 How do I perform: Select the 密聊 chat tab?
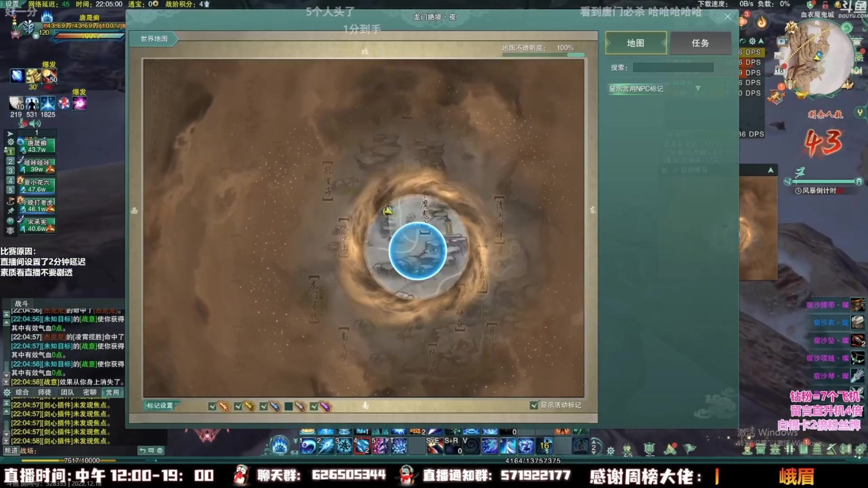click(90, 392)
